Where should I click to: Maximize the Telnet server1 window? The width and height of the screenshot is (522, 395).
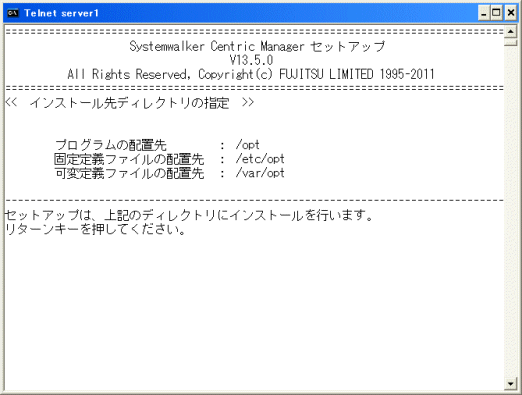(496, 13)
